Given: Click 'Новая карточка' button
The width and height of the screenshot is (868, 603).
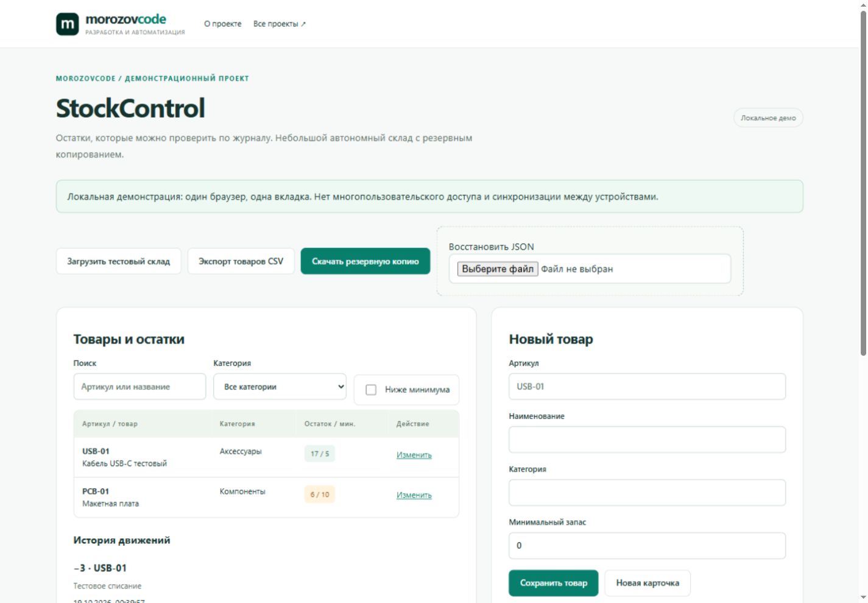Looking at the screenshot, I should [x=647, y=583].
